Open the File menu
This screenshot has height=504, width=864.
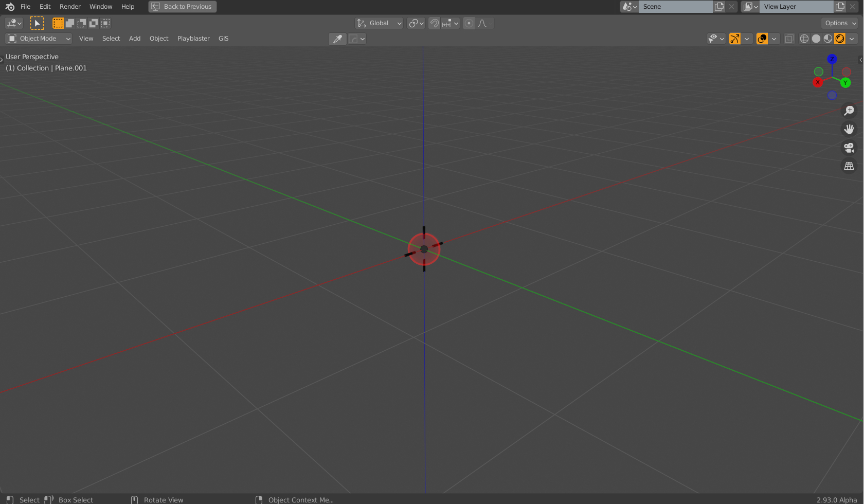pos(25,7)
